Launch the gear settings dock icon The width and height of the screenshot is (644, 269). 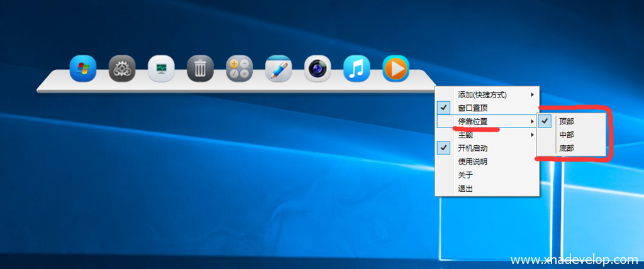click(122, 69)
